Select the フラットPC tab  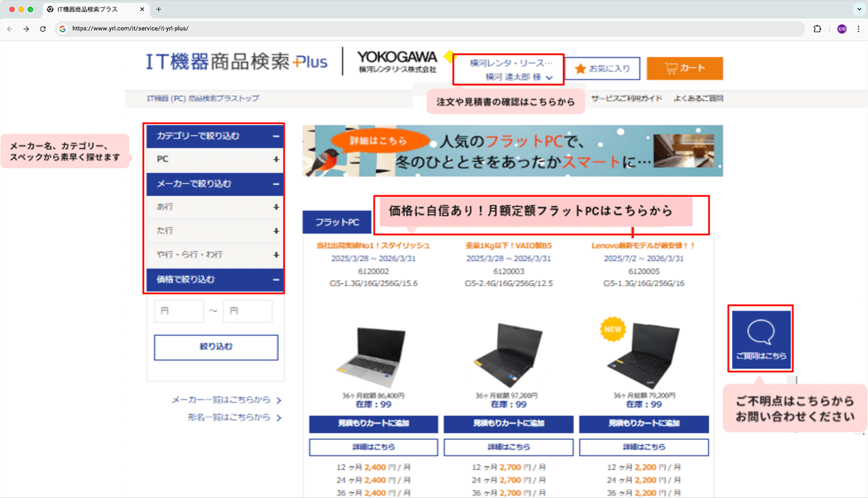click(x=338, y=222)
